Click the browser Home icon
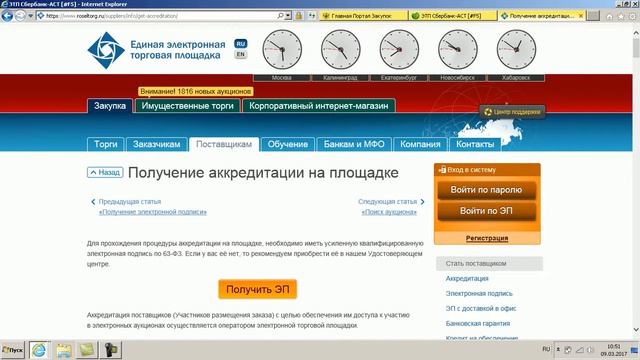This screenshot has height=360, width=640. click(609, 16)
